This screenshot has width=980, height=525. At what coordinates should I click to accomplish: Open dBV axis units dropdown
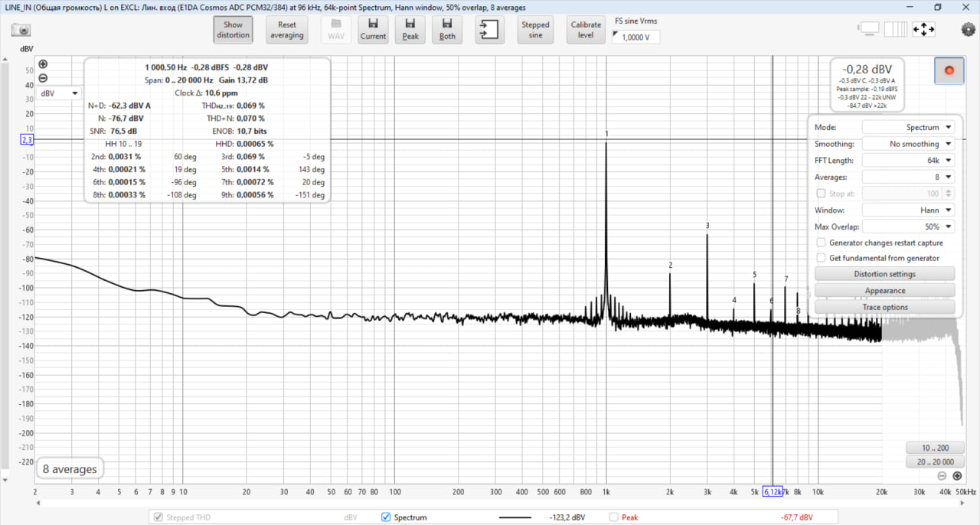(59, 93)
